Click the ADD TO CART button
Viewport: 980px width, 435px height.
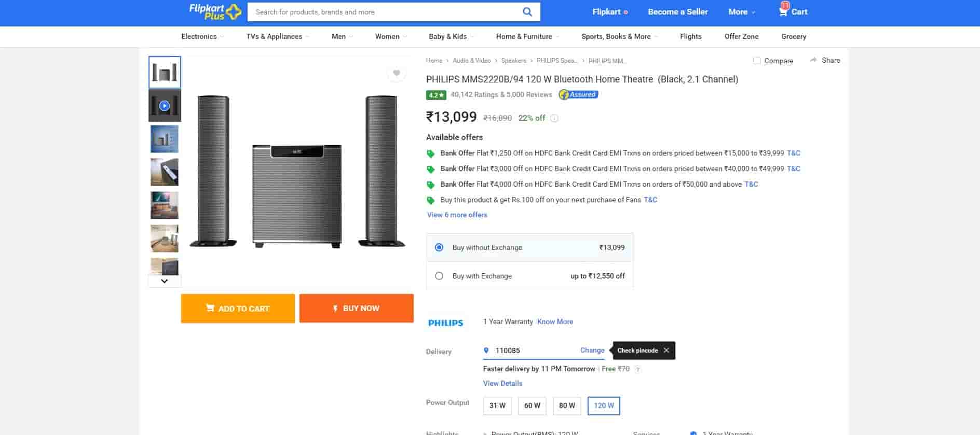(238, 308)
